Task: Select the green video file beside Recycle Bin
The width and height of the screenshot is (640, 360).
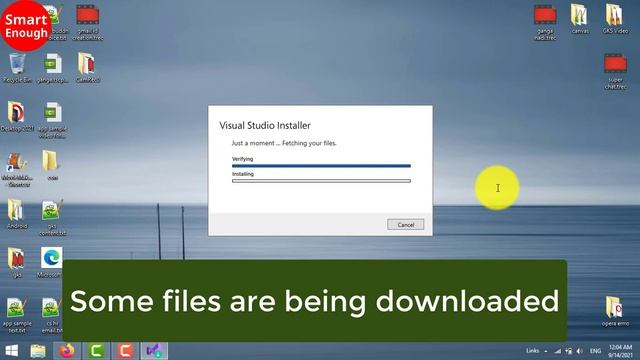Action: [52, 68]
